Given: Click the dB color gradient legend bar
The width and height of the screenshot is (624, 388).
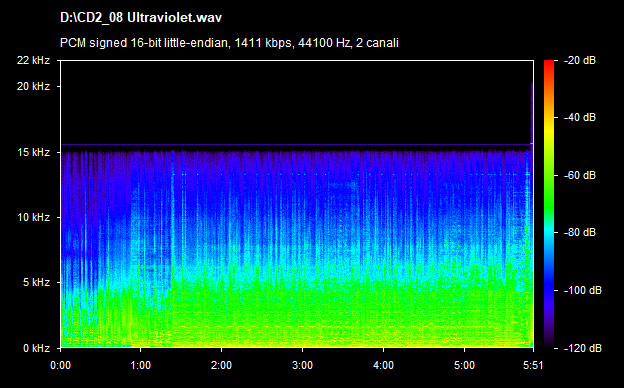Looking at the screenshot, I should click(549, 204).
